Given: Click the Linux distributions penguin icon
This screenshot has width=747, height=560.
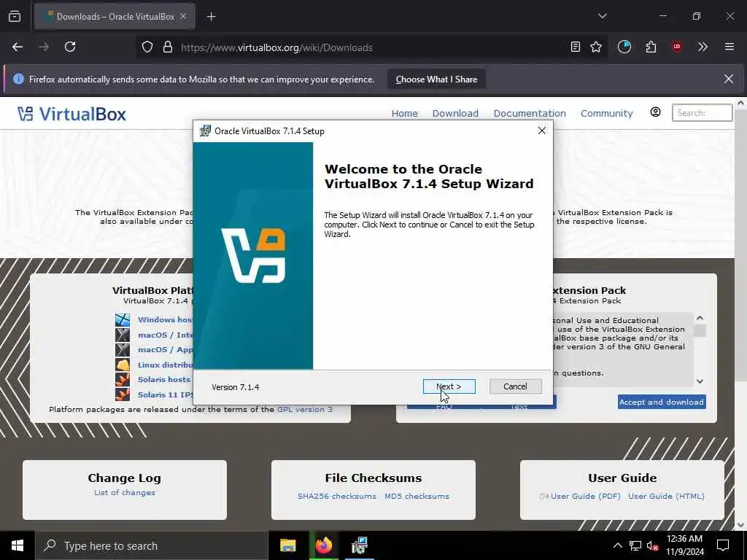Looking at the screenshot, I should pyautogui.click(x=123, y=365).
